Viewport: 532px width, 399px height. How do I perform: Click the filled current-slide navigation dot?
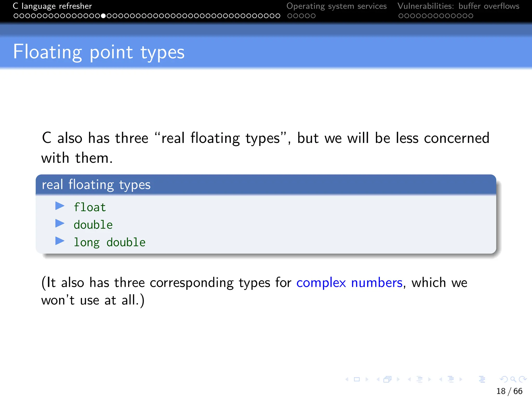[103, 16]
